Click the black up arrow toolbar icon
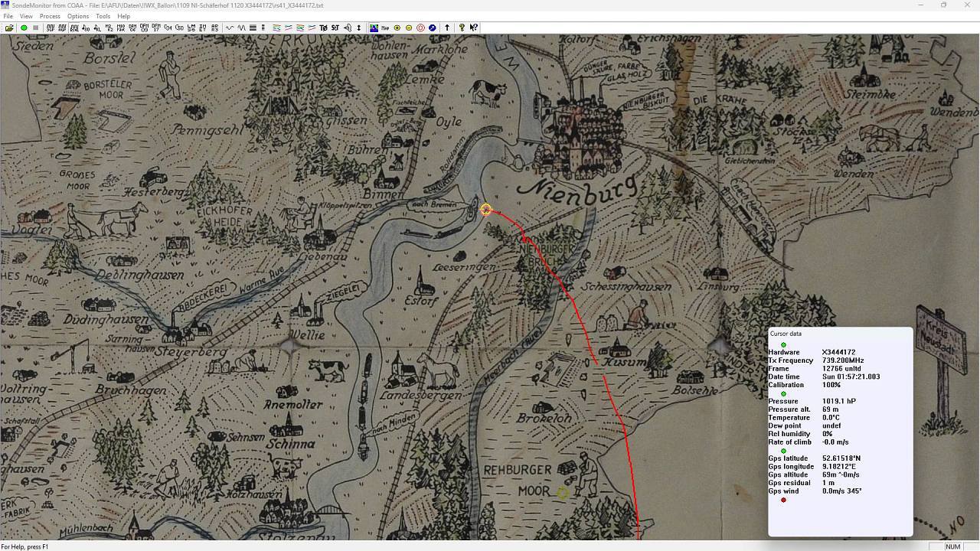Image resolution: width=980 pixels, height=551 pixels. (447, 28)
